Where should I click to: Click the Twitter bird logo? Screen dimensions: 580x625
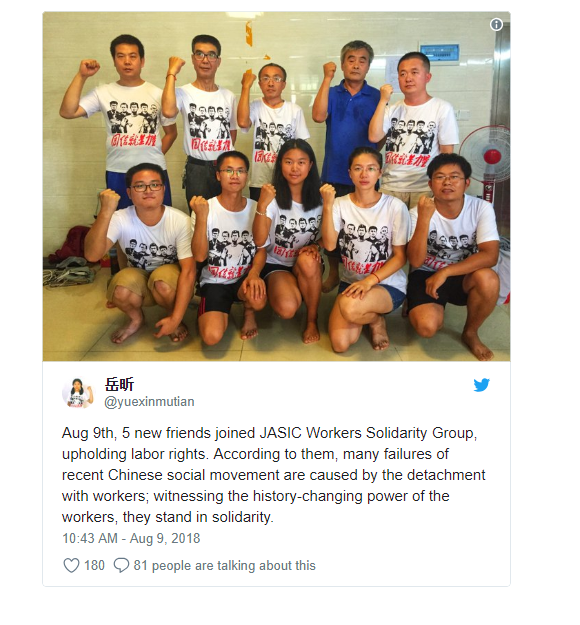(x=481, y=385)
